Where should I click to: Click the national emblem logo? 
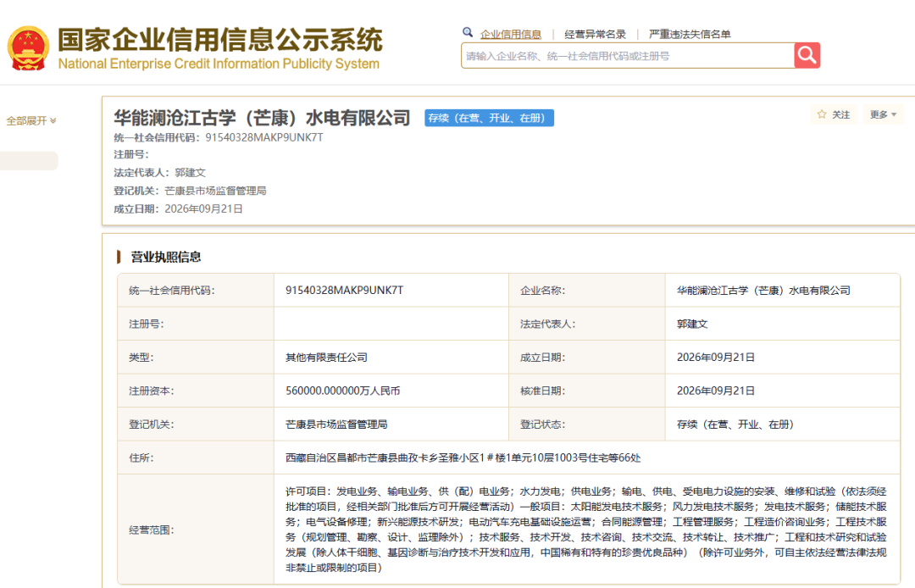coord(28,48)
